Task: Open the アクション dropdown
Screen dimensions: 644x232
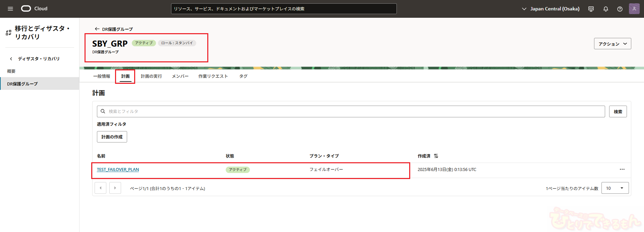Action: click(x=612, y=44)
